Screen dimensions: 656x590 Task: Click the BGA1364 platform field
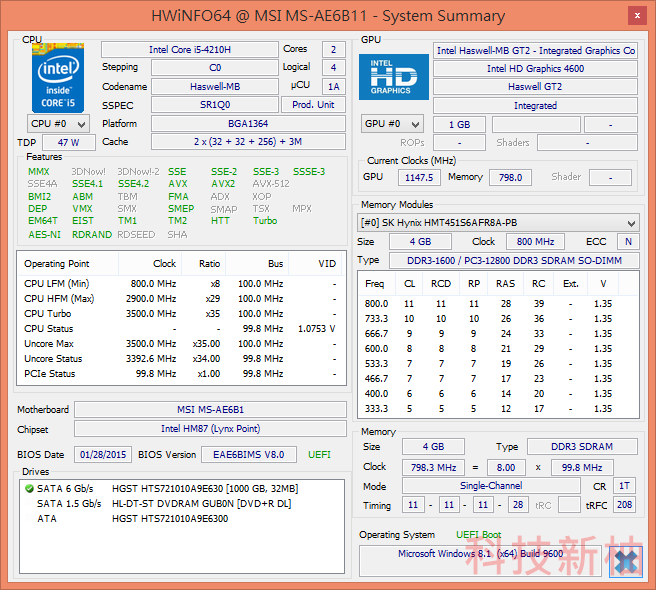(x=248, y=123)
